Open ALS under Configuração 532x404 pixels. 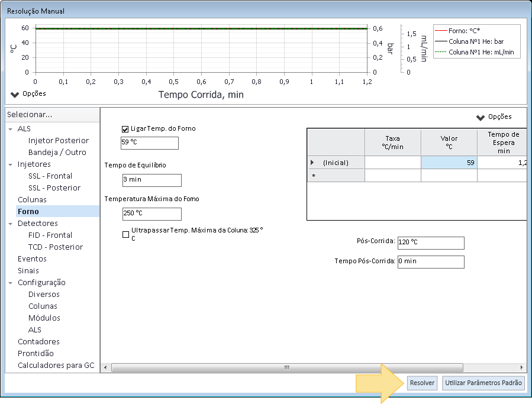(34, 329)
